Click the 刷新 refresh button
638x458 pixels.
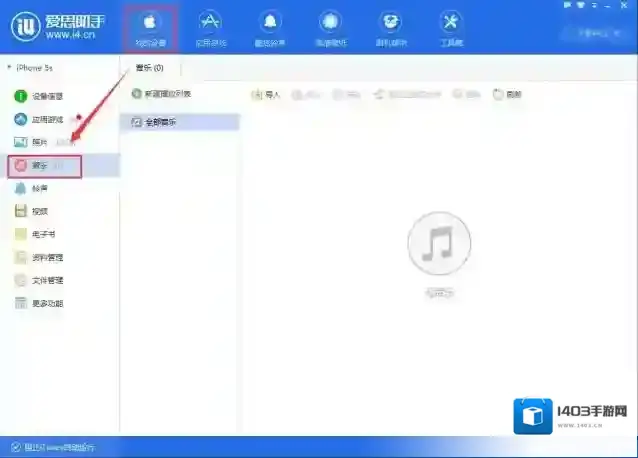click(507, 94)
